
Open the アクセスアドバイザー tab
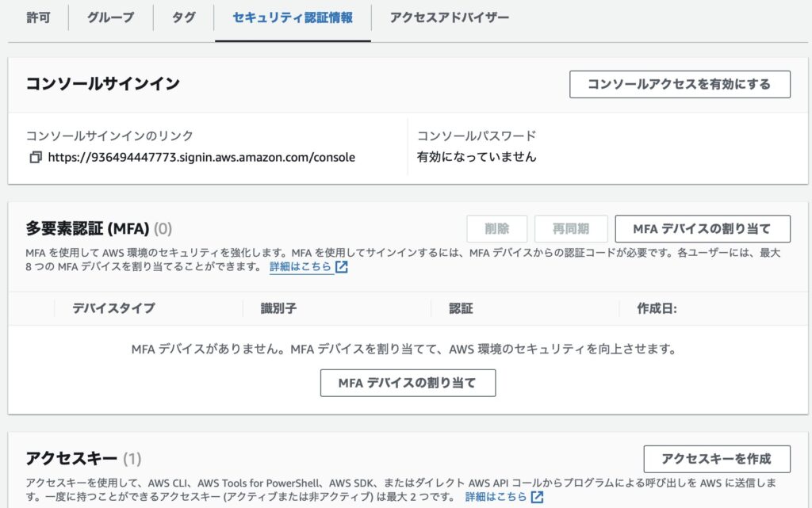click(x=449, y=17)
